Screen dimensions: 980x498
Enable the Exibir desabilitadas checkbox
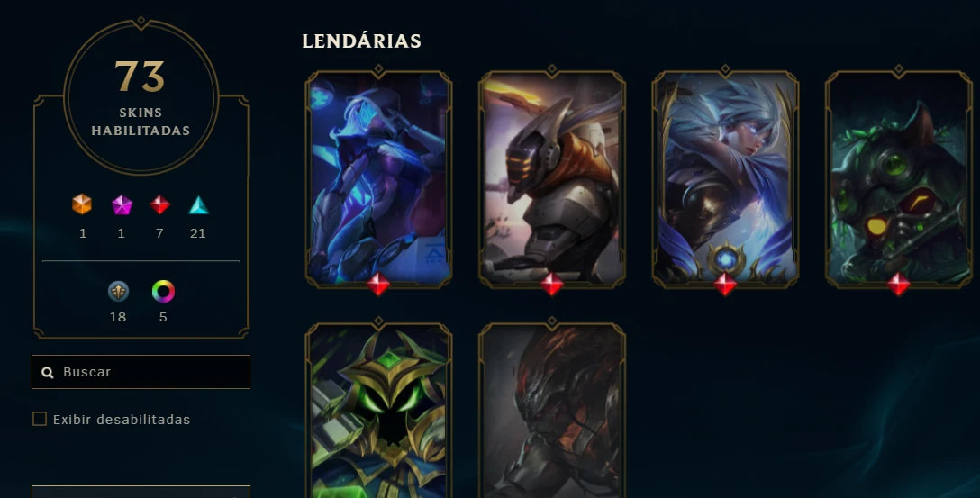pos(40,420)
